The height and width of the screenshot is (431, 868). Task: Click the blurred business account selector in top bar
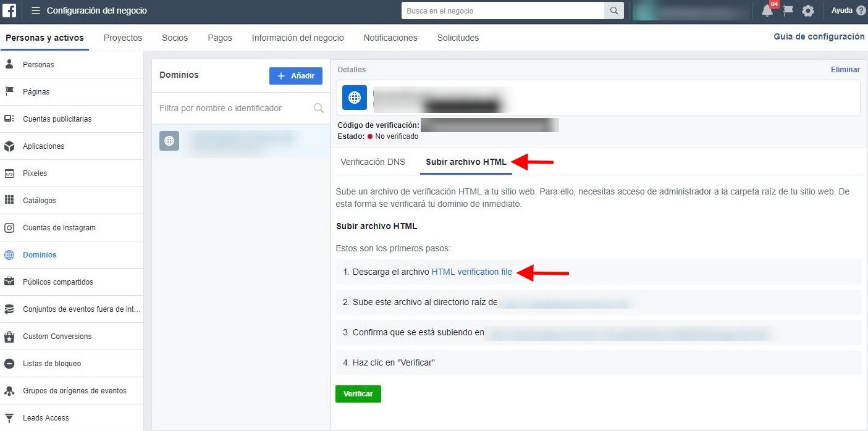tap(692, 10)
